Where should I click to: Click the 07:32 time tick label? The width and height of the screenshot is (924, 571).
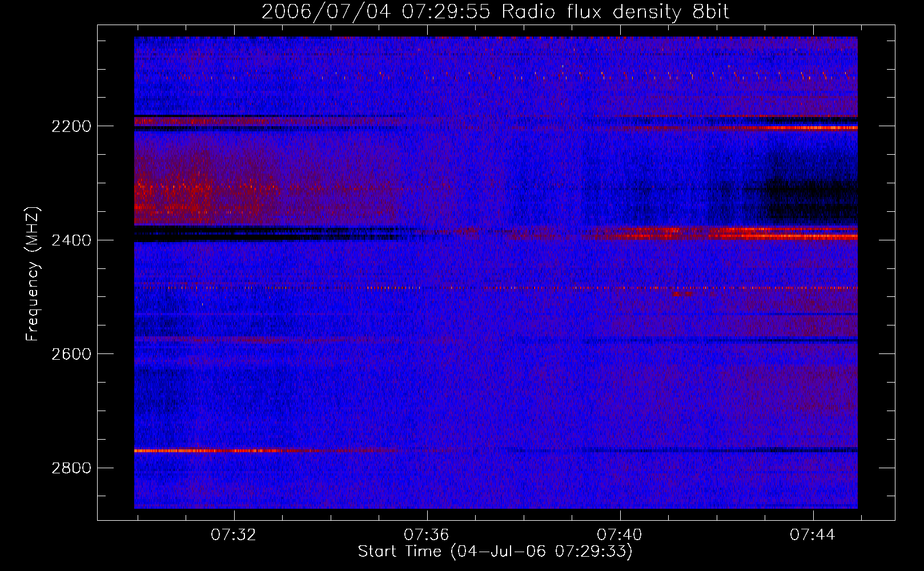pyautogui.click(x=234, y=535)
